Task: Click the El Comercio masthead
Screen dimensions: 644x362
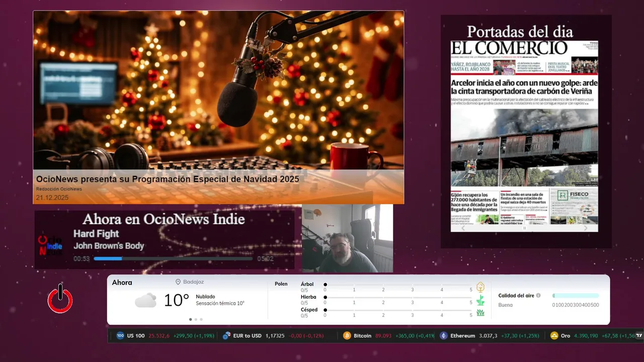Action: tap(509, 48)
